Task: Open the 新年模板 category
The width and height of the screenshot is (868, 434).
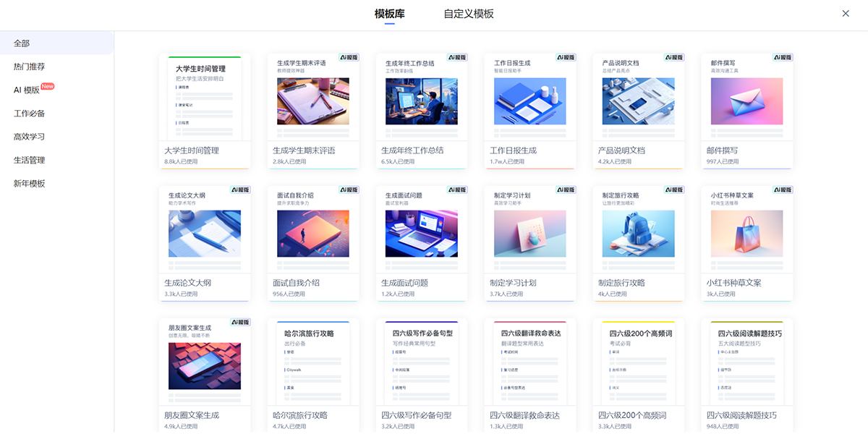Action: click(x=30, y=184)
